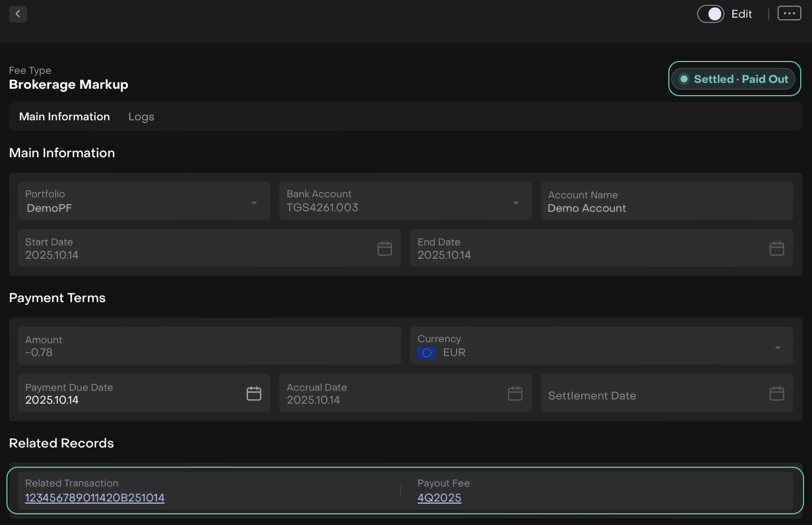Open the Start Date calendar picker
Viewport: 812px width, 525px height.
tap(385, 249)
